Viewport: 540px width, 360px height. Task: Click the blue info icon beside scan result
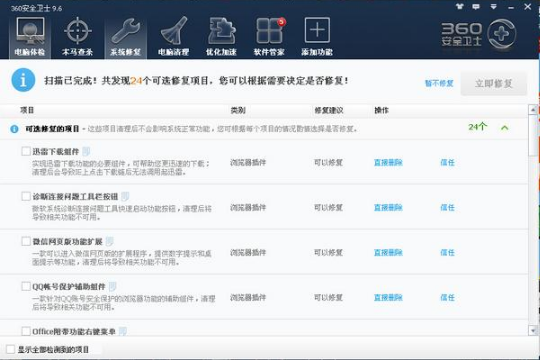[23, 80]
